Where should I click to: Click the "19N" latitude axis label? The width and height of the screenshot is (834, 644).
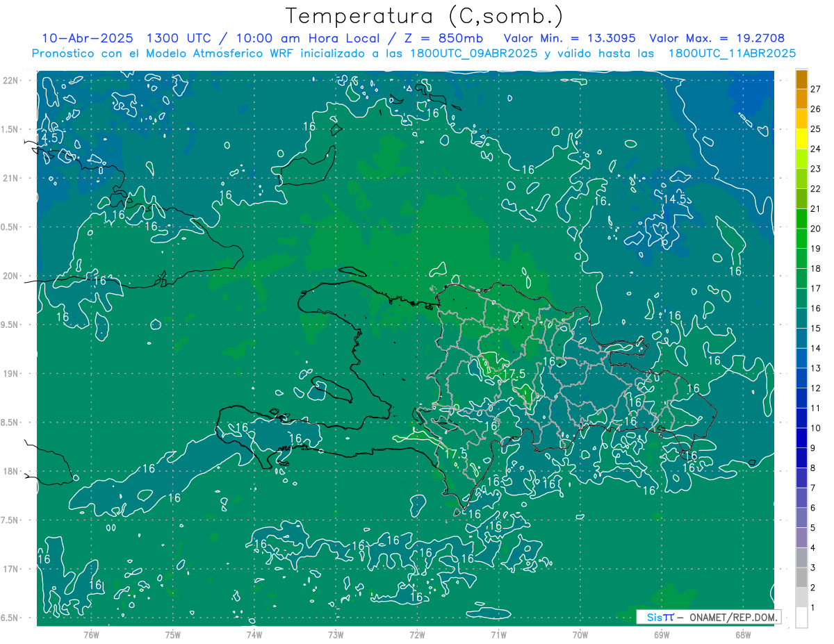[x=11, y=374]
